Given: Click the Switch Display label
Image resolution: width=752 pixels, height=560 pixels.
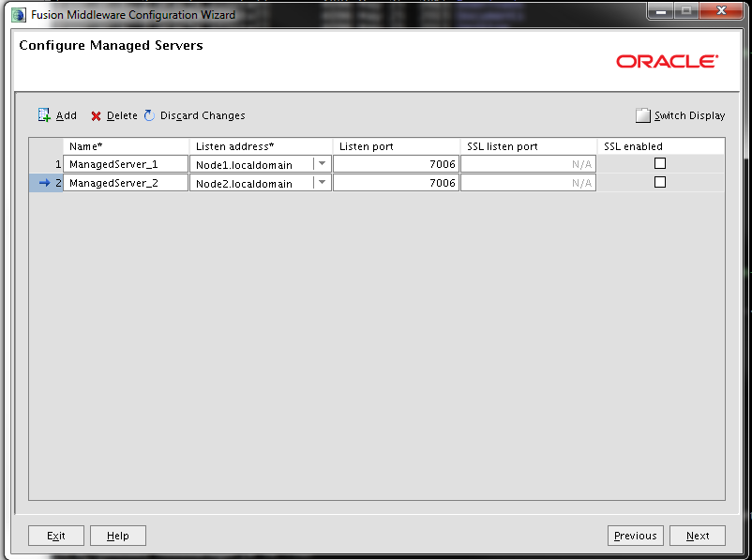Looking at the screenshot, I should point(690,115).
